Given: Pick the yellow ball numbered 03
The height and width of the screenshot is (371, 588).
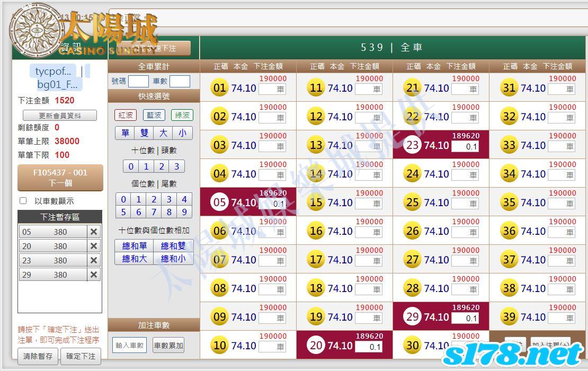Looking at the screenshot, I should point(219,145).
